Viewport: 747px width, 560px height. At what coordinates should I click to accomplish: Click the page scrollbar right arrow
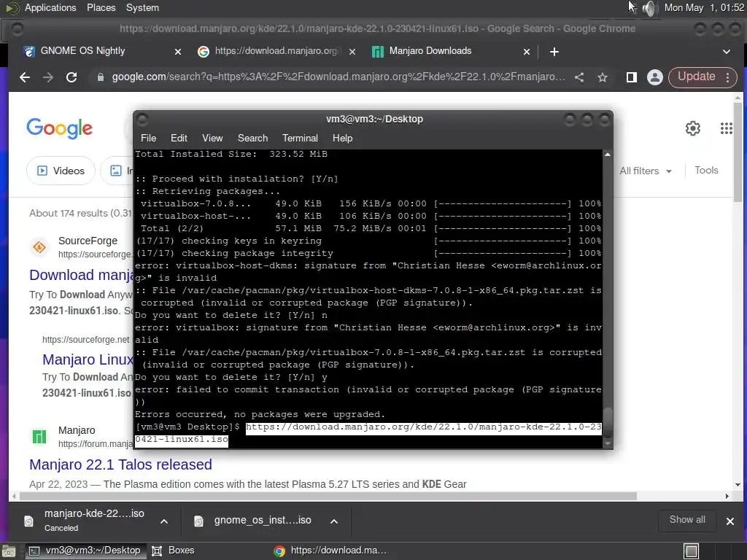click(x=727, y=496)
